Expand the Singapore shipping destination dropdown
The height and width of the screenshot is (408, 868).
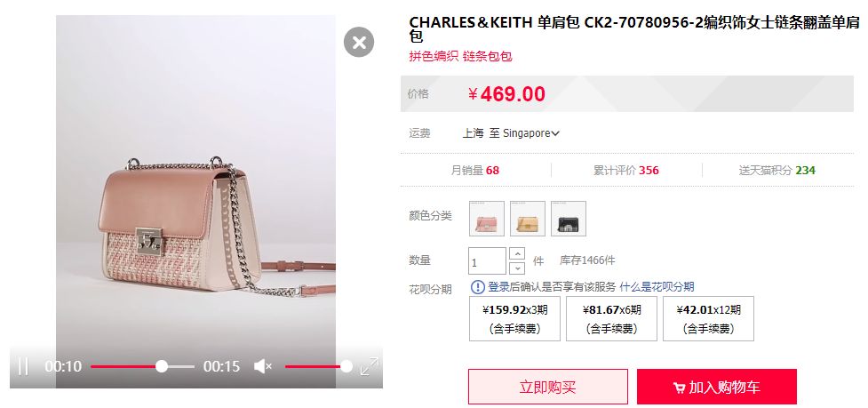[531, 133]
